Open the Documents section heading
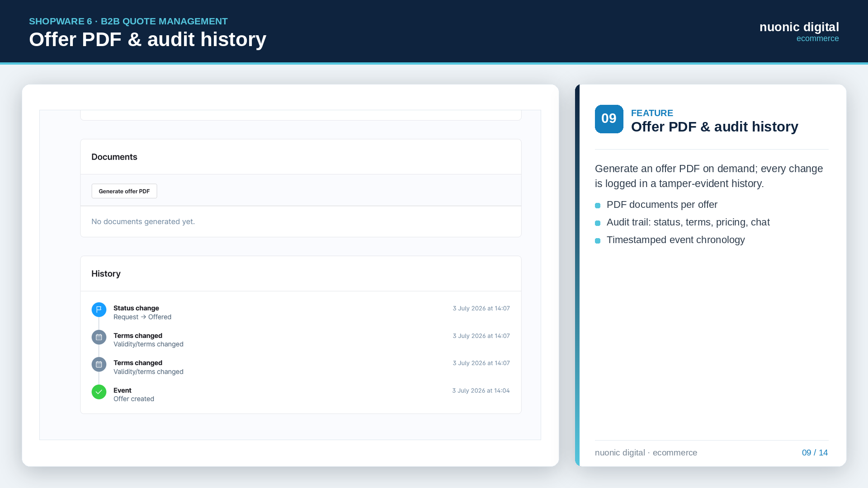The height and width of the screenshot is (488, 868). tap(114, 157)
